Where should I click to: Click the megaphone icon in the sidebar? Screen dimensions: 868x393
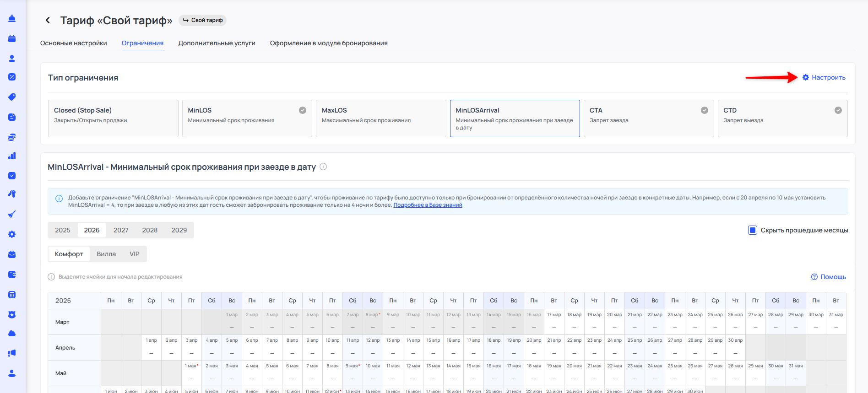(x=12, y=353)
